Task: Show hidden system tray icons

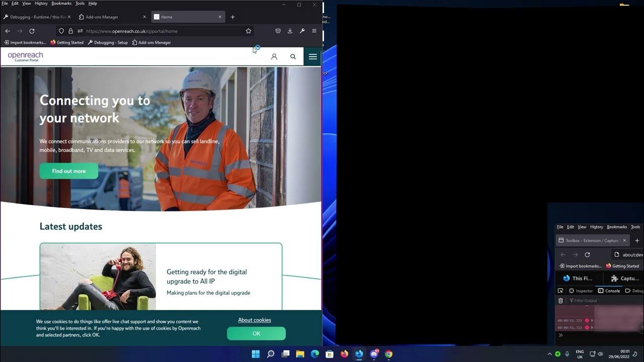Action: (549, 354)
